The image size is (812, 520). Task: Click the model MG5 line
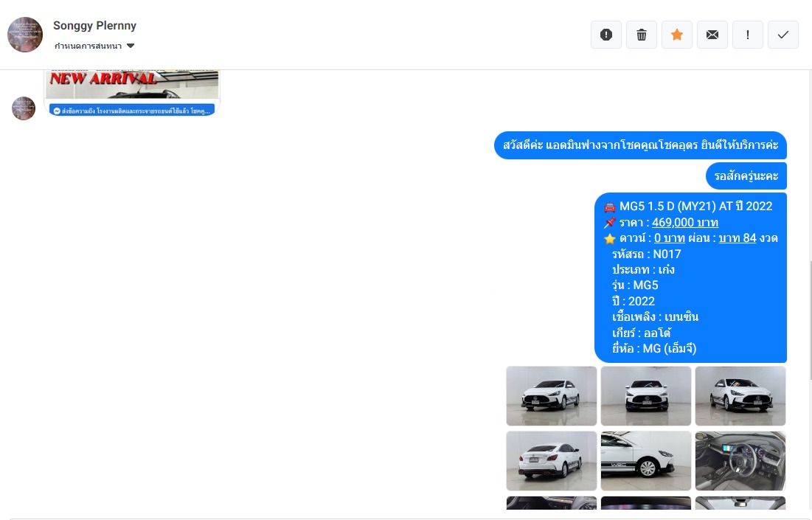pos(635,285)
